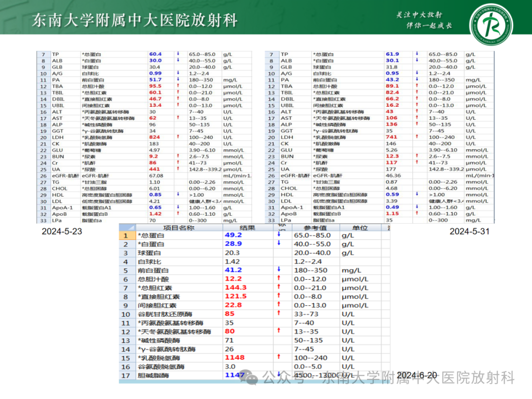Select the total protein result 49.2

pos(233,235)
